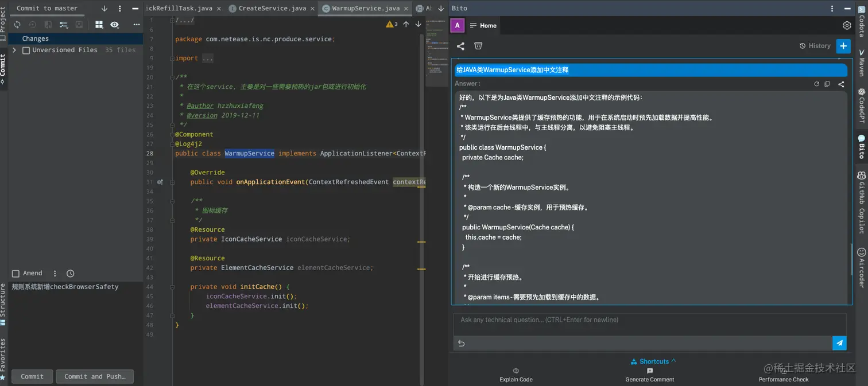Expand the folded import block
The width and height of the screenshot is (868, 386).
pos(207,58)
